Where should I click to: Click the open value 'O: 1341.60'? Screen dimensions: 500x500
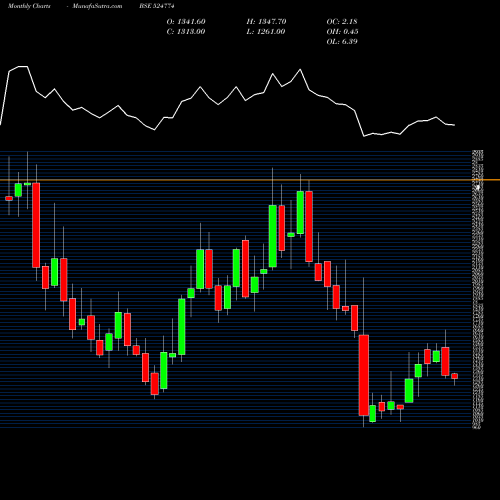(186, 22)
